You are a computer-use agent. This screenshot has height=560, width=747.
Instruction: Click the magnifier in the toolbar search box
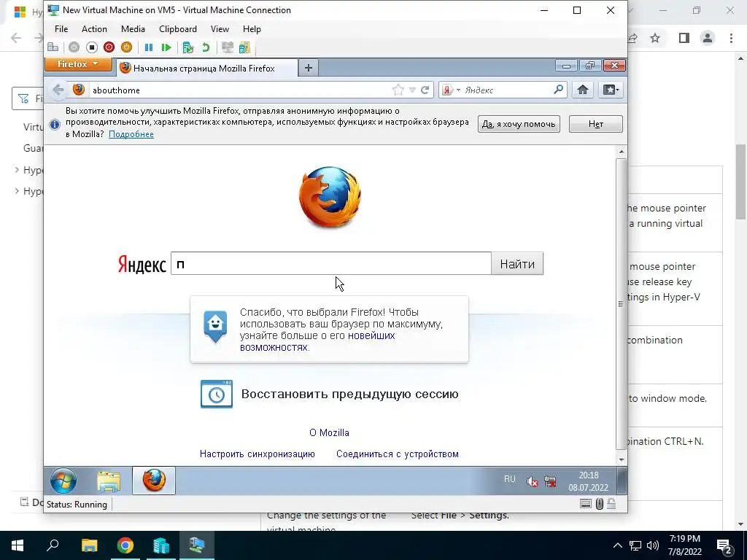point(558,90)
